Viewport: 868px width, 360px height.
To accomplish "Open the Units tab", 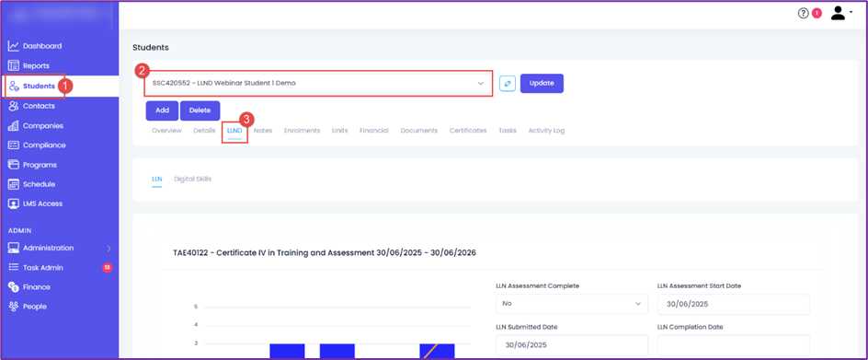I will (x=340, y=131).
